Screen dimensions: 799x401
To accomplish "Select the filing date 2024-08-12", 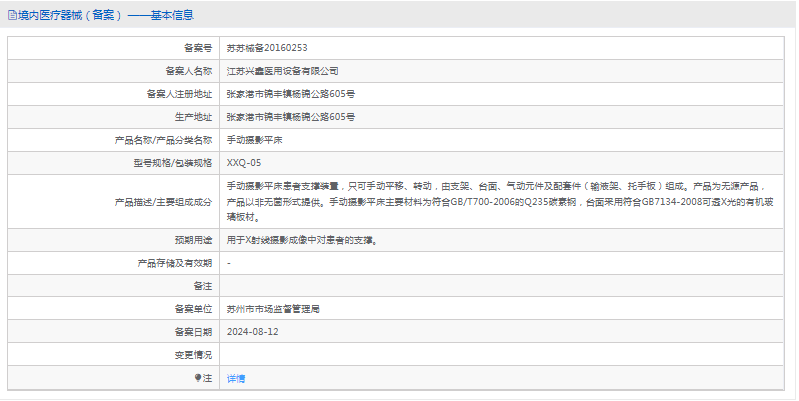I will (252, 332).
